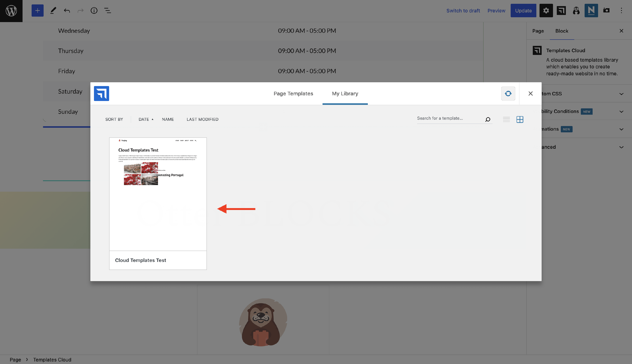Click the template search magnifier icon

pyautogui.click(x=487, y=120)
